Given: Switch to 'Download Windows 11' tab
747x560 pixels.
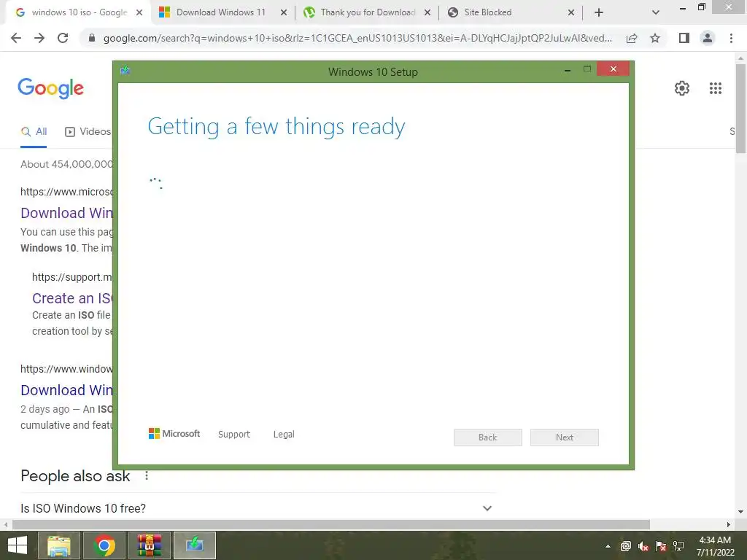Looking at the screenshot, I should click(x=221, y=12).
